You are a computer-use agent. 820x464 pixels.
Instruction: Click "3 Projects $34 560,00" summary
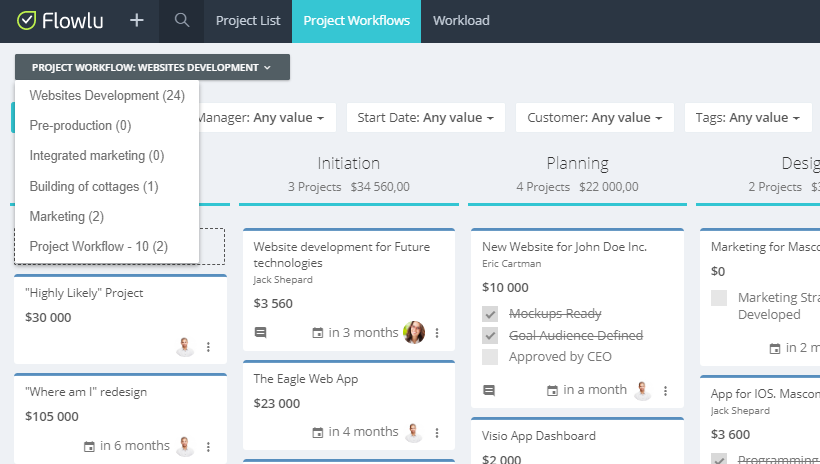[x=349, y=187]
